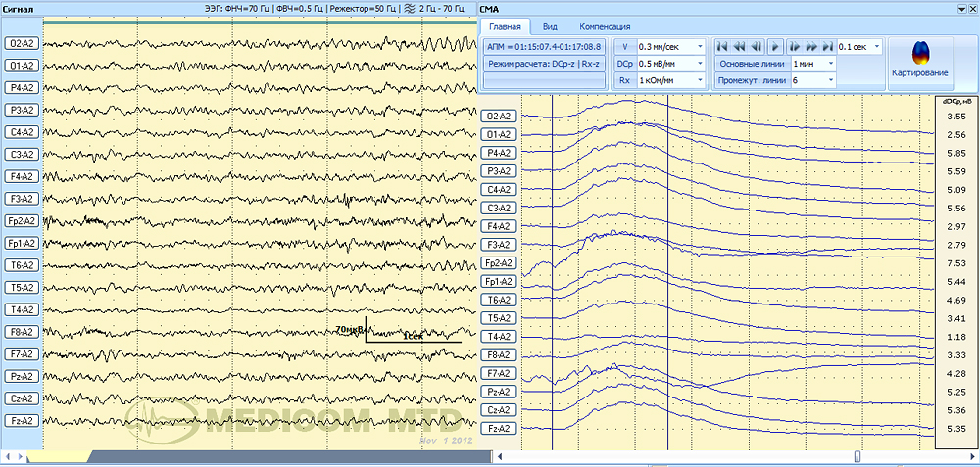Click the dDCp value 3.55 for O2-A2
The height and width of the screenshot is (467, 980).
(x=956, y=117)
